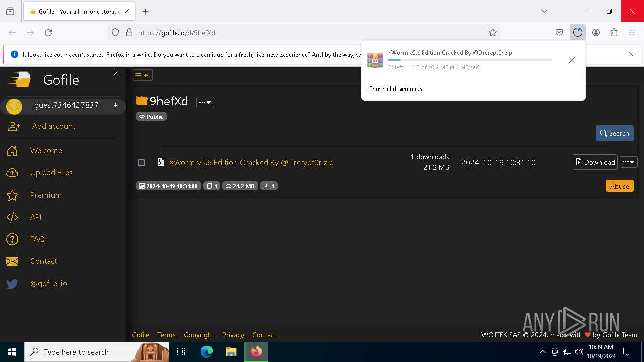Click the site security padlock icon
The height and width of the screenshot is (362, 644).
tap(129, 33)
